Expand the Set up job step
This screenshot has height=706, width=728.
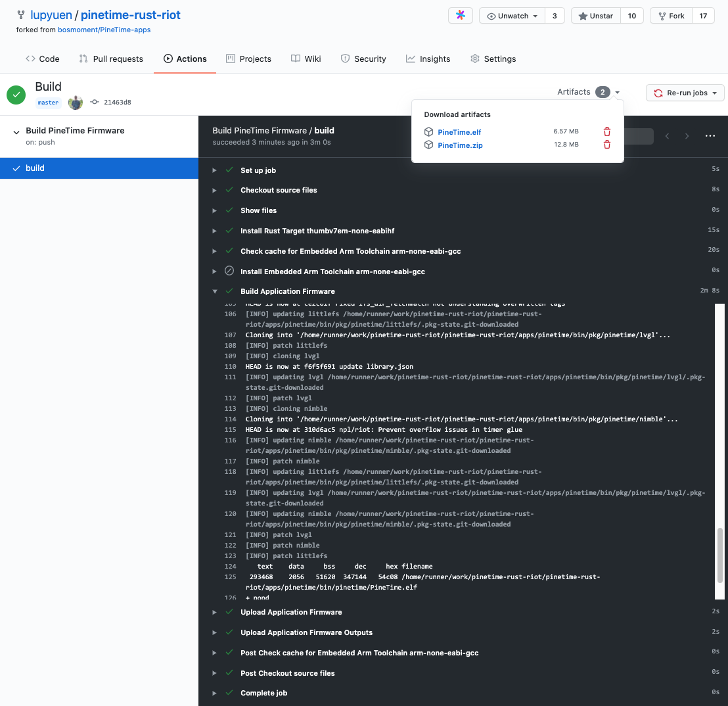pyautogui.click(x=214, y=170)
